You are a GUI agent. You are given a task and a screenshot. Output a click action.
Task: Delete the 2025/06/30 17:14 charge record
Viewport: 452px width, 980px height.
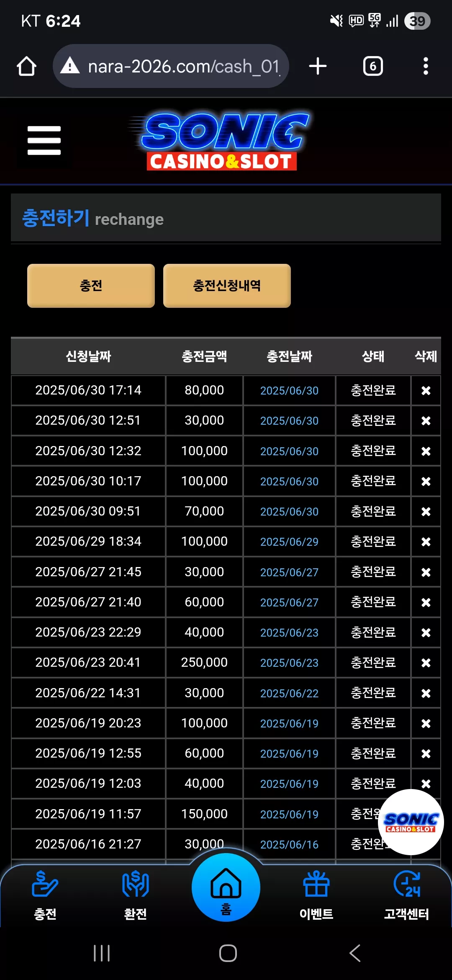[426, 390]
